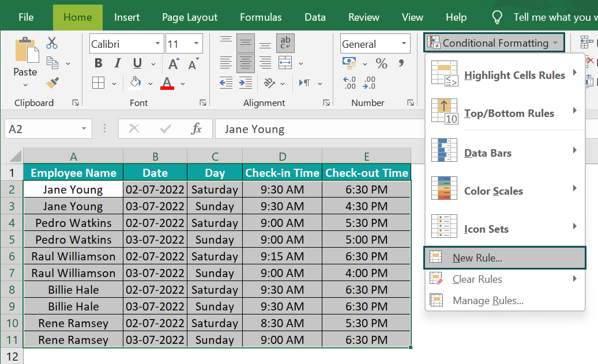
Task: Click Increase Indent icon
Action: [x=246, y=82]
